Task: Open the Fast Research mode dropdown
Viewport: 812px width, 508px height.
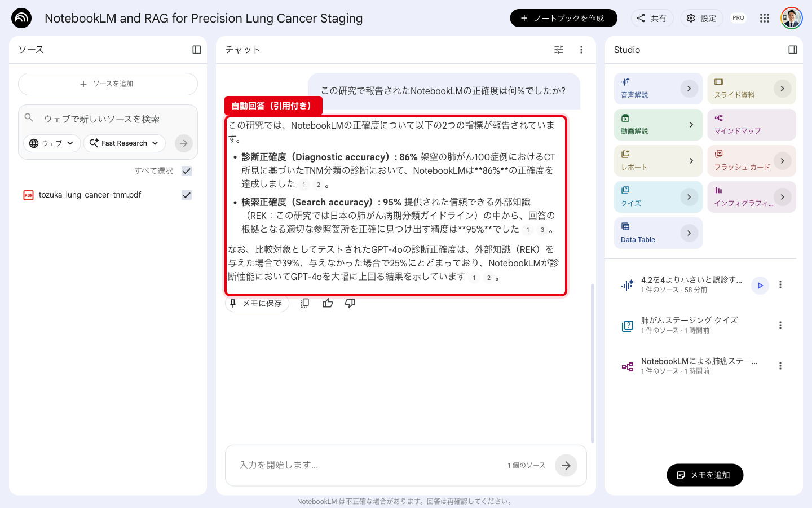Action: [125, 143]
